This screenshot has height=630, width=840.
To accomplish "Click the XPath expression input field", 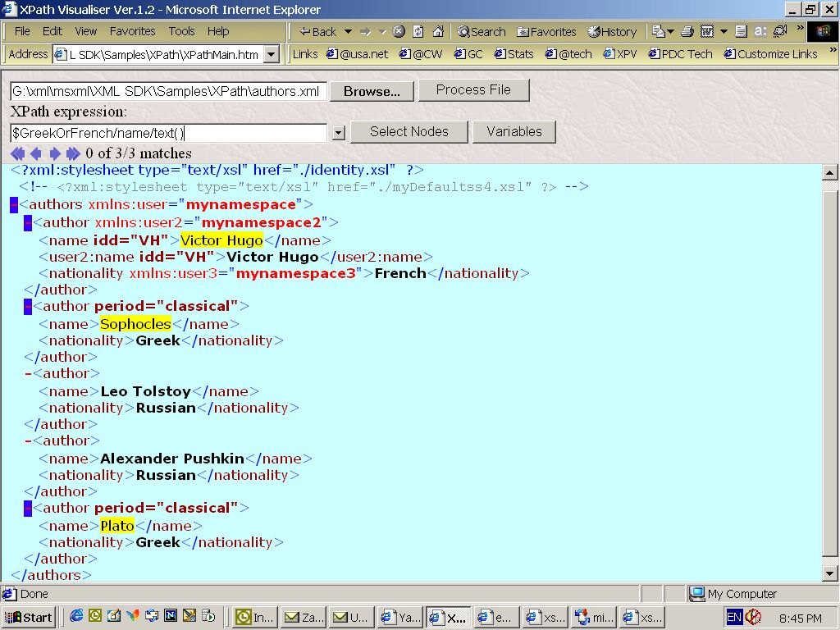I will pos(168,133).
